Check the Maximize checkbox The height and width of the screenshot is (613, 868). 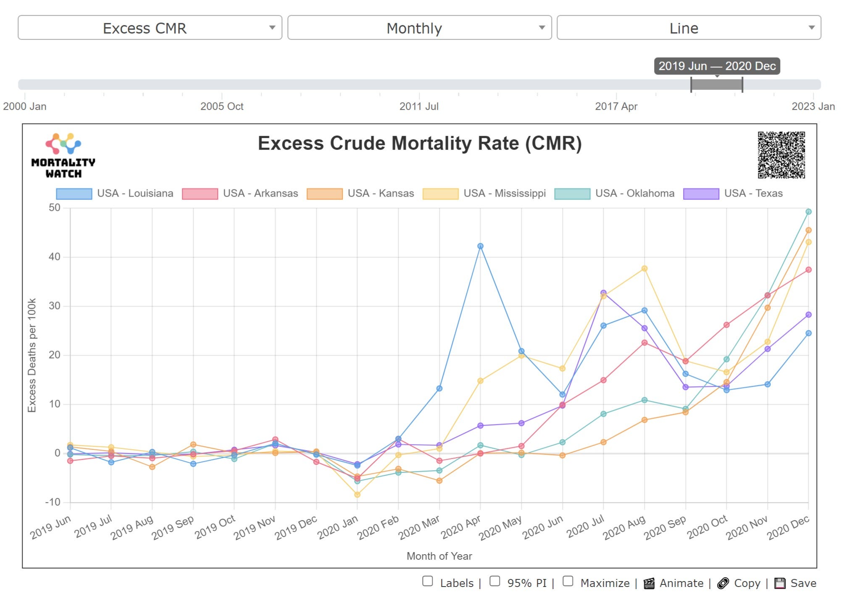pos(568,581)
